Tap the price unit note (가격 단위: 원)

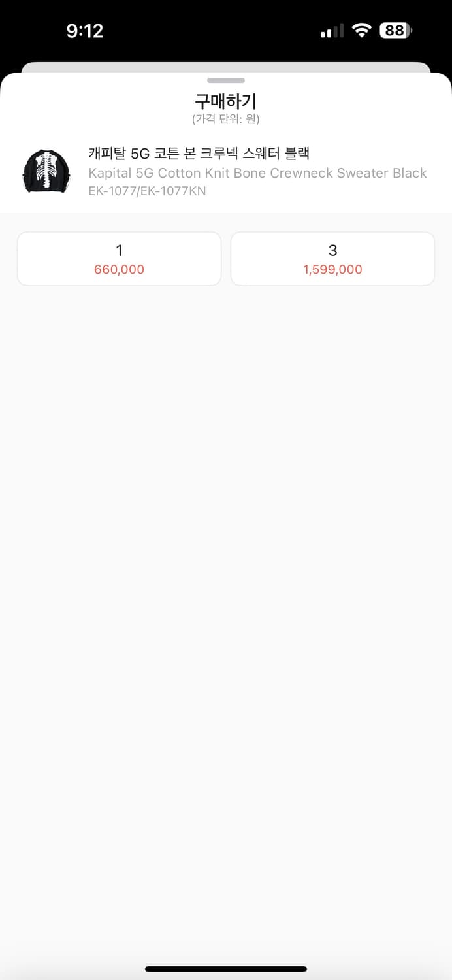[x=226, y=119]
